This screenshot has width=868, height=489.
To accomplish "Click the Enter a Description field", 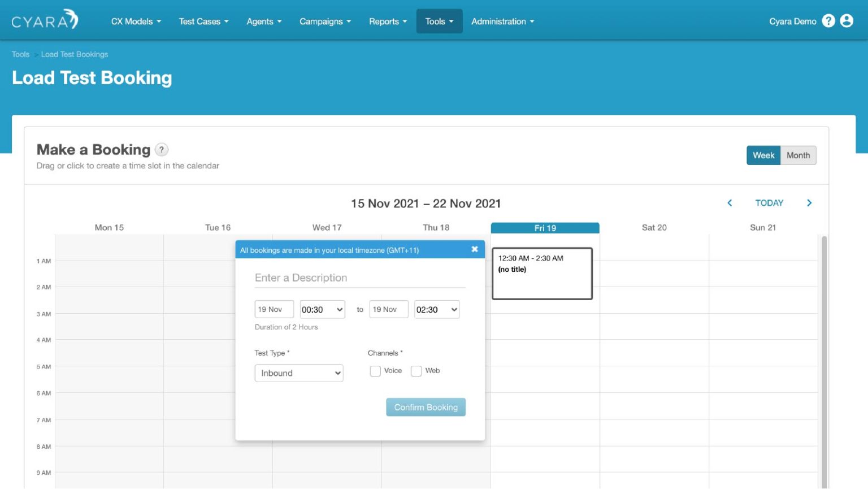I will point(359,278).
